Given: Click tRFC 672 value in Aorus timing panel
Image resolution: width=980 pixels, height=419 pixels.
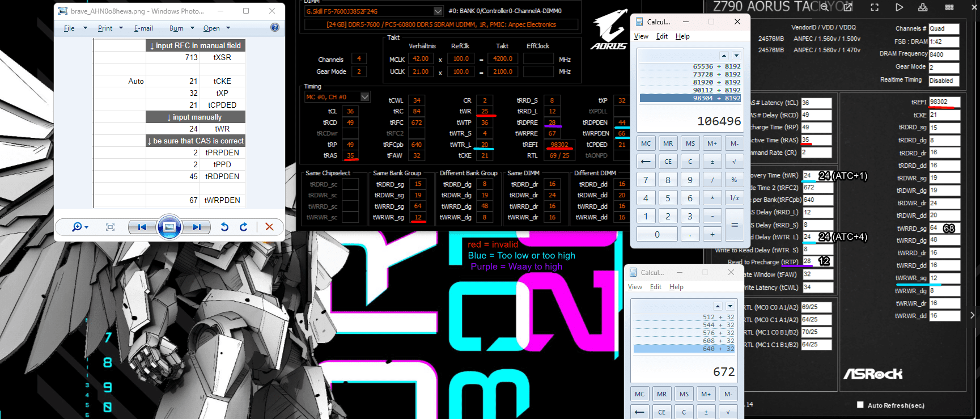Looking at the screenshot, I should point(417,122).
